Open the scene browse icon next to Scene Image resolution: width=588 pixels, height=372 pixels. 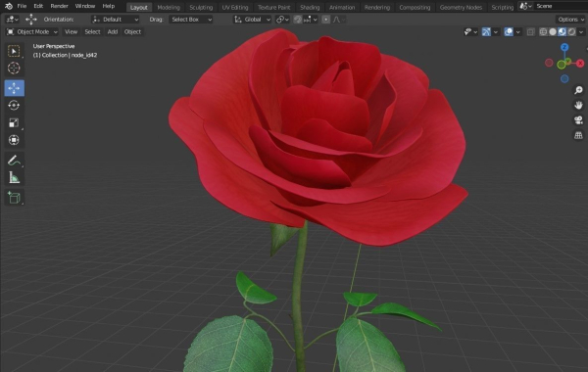tap(525, 6)
